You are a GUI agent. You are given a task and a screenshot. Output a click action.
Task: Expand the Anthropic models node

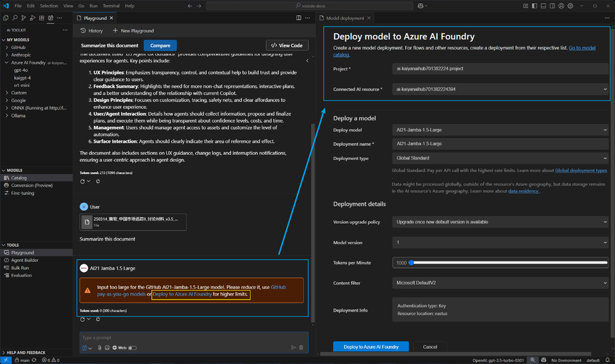point(7,55)
